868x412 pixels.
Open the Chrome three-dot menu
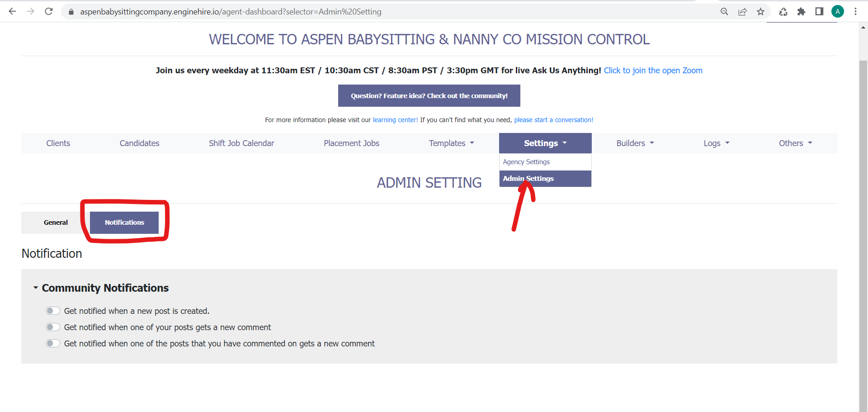(855, 12)
